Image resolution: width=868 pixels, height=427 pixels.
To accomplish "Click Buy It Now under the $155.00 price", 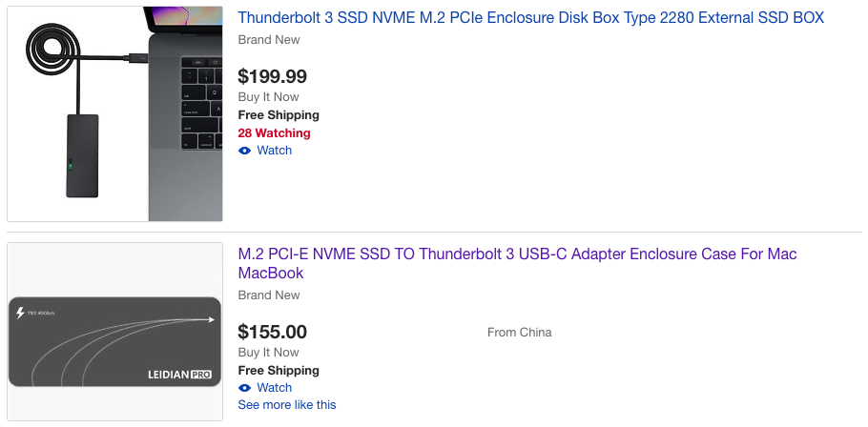I will pyautogui.click(x=268, y=353).
